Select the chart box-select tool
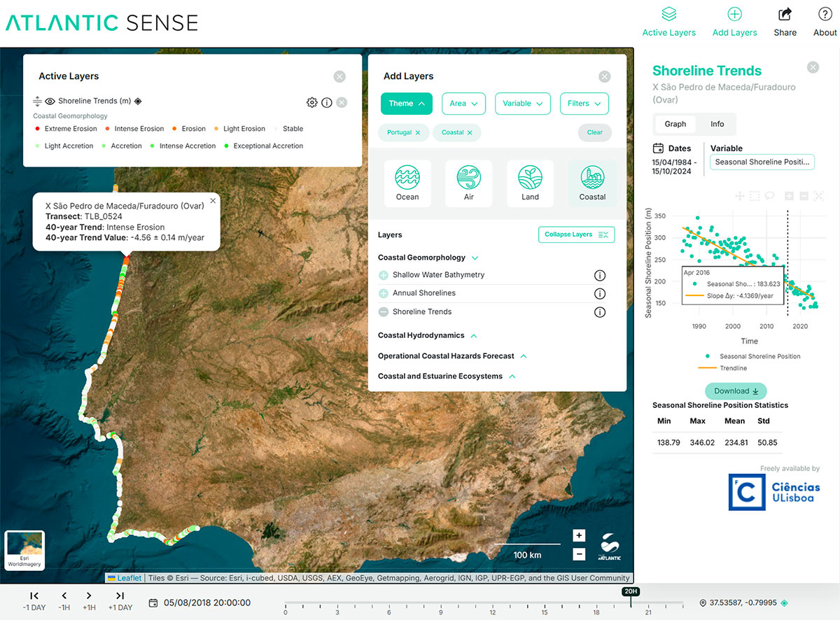Screen dimensions: 840x620 755,196
